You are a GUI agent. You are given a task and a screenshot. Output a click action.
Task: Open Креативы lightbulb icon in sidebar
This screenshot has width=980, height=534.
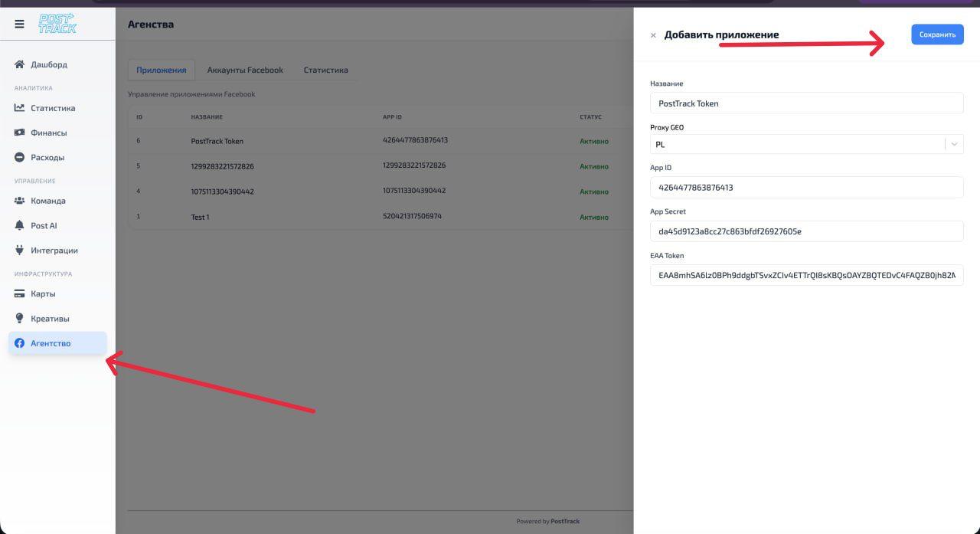20,318
